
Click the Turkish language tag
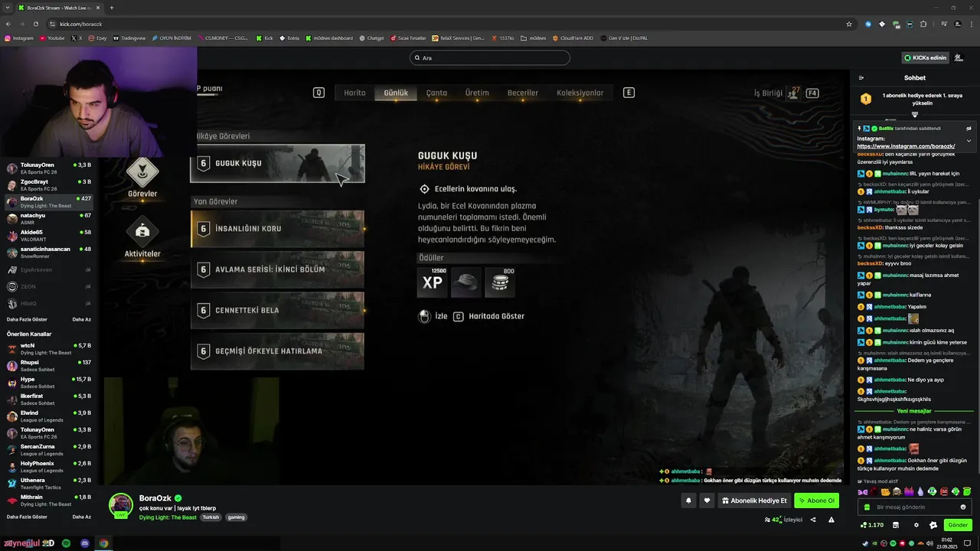tap(211, 517)
